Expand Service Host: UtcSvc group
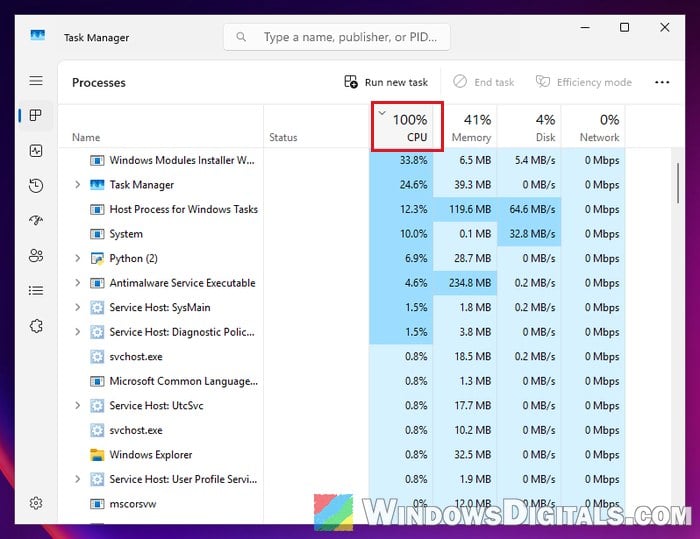Viewport: 700px width, 539px height. point(78,405)
